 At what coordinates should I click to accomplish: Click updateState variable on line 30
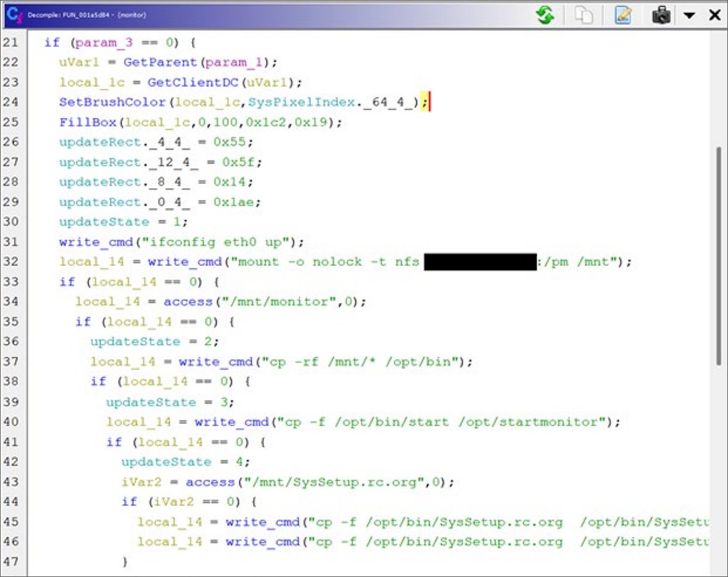point(104,222)
